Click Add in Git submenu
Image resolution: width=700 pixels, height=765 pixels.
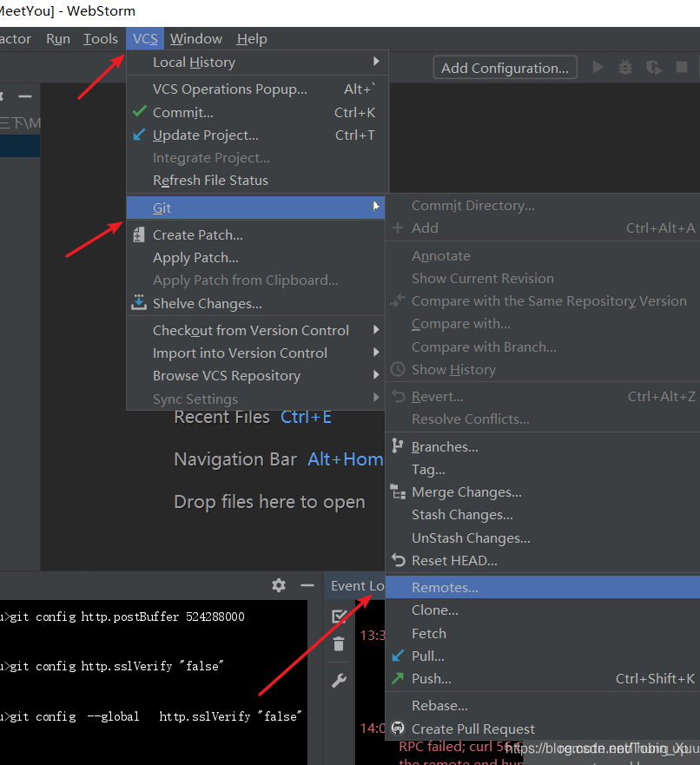tap(543, 228)
